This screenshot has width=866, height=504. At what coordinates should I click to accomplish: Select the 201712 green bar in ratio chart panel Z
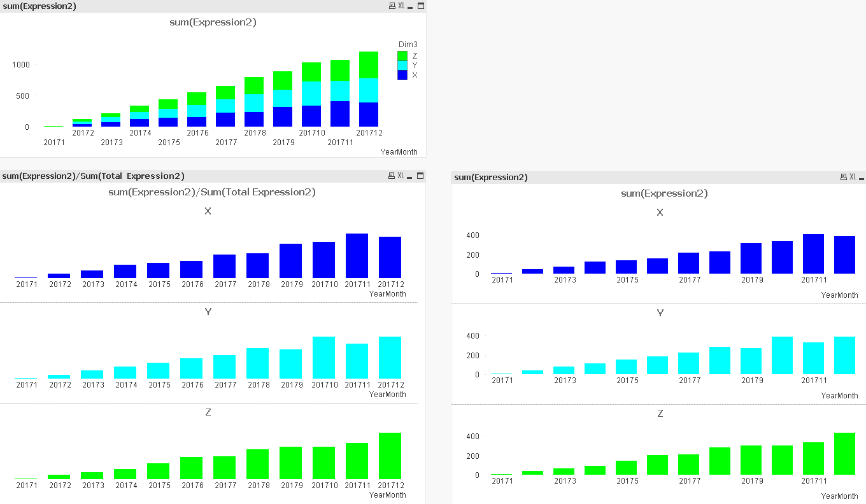click(x=390, y=456)
